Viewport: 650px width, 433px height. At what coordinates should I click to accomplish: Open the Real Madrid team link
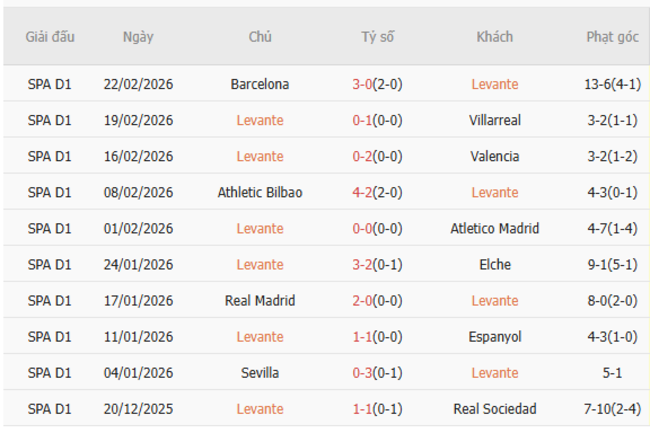click(260, 301)
